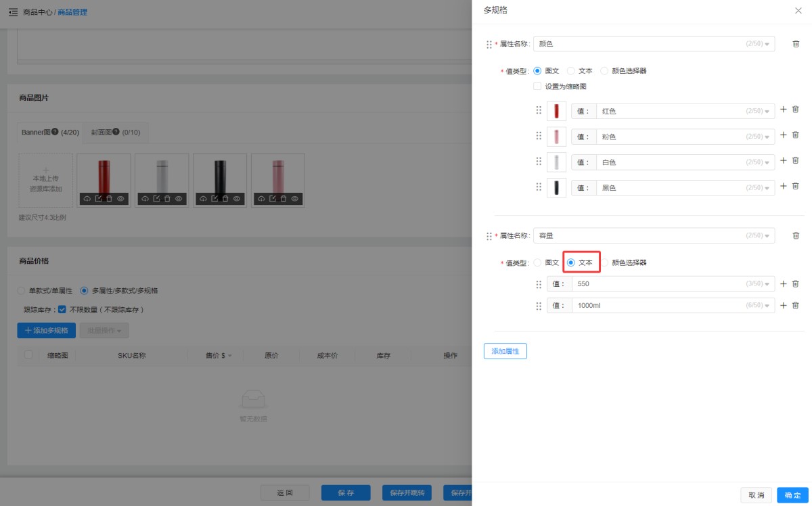The width and height of the screenshot is (812, 506).
Task: Choose the 单款式/单属性 radio on the background page
Action: click(x=21, y=291)
